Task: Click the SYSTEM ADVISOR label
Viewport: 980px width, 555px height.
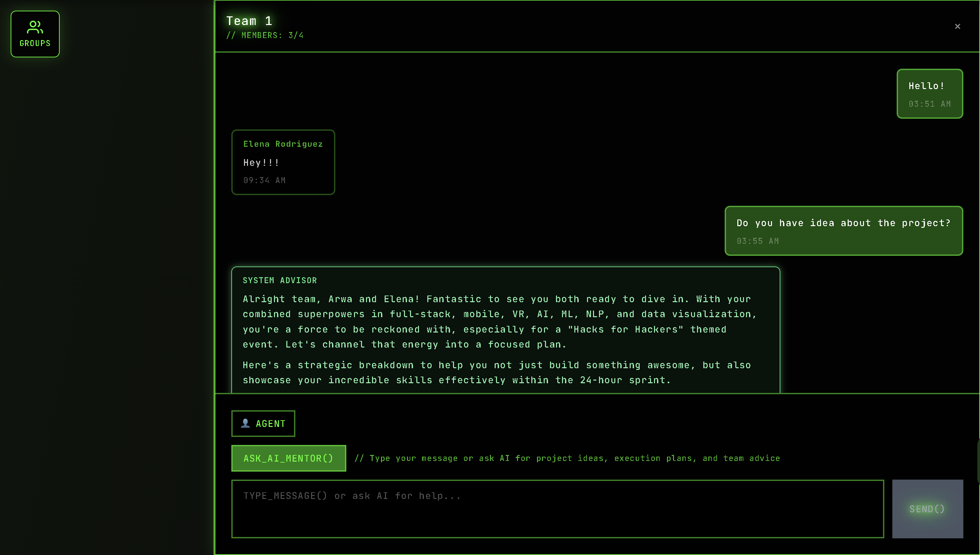Action: coord(280,281)
